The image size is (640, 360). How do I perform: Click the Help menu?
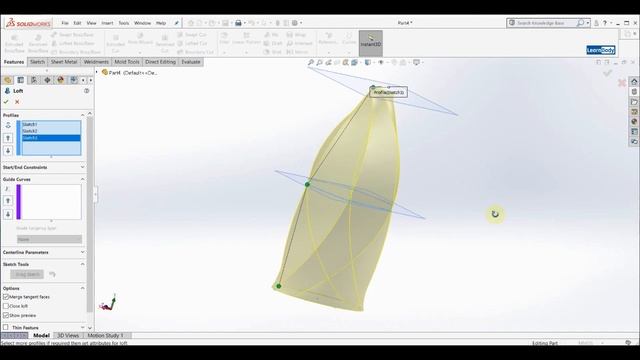coord(161,23)
